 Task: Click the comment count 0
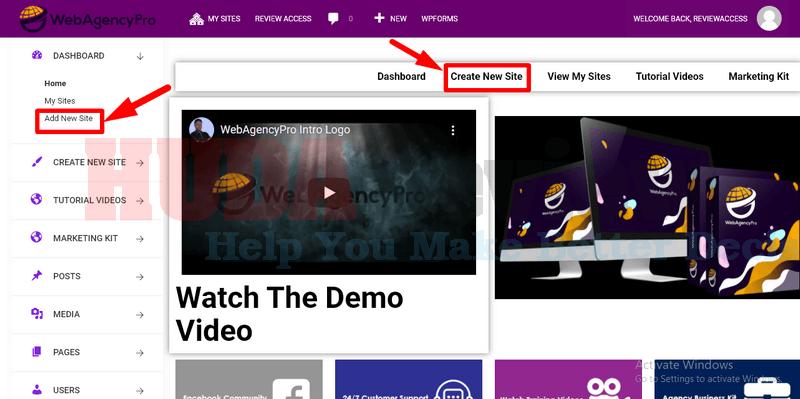[351, 19]
